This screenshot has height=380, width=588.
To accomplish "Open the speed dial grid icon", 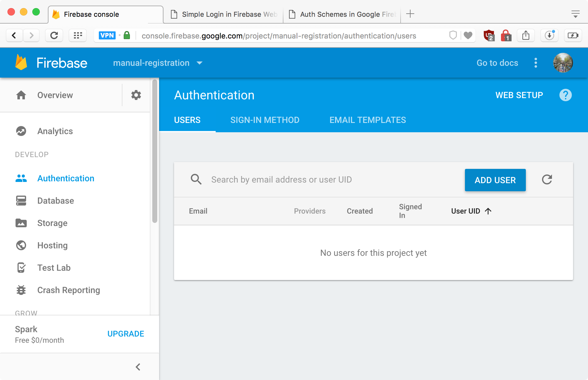I will [78, 35].
